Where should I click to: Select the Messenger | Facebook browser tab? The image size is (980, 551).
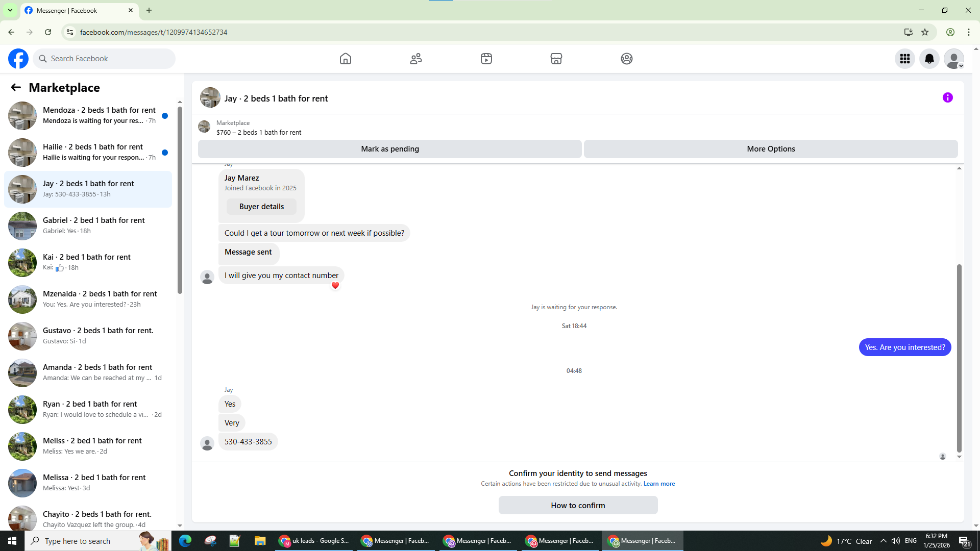coord(79,10)
